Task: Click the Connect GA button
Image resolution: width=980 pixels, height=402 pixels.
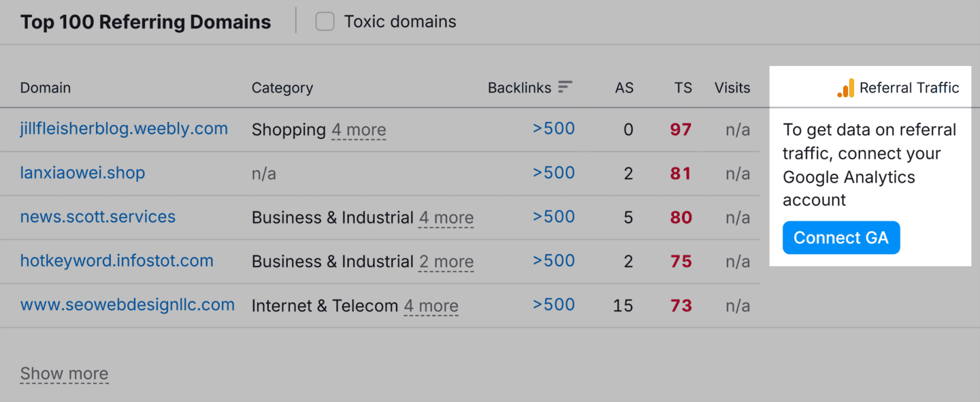Action: point(841,237)
